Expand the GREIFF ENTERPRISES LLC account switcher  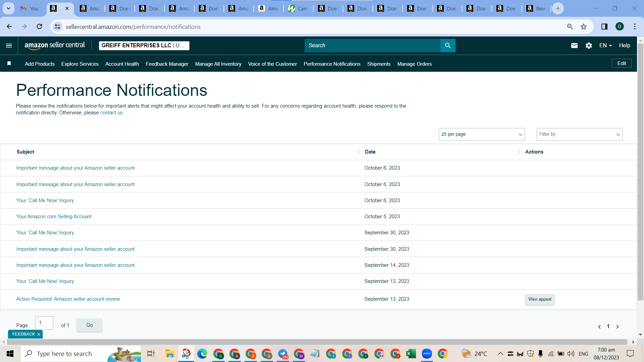click(144, 46)
